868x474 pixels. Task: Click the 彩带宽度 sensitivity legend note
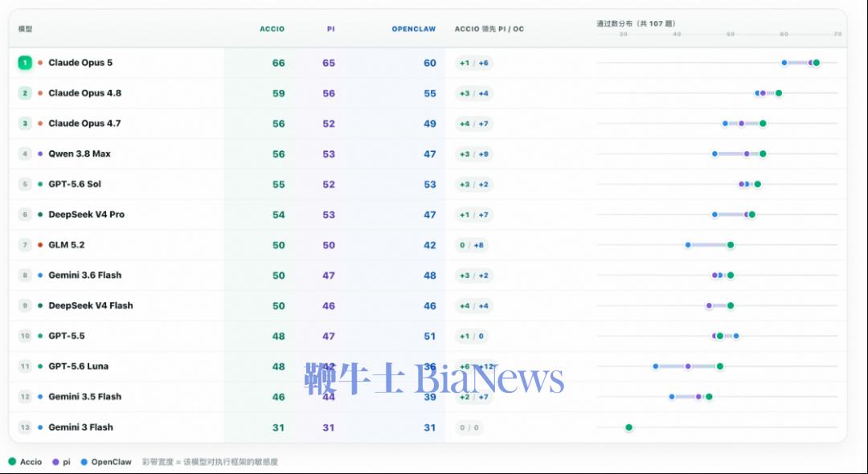[x=210, y=462]
